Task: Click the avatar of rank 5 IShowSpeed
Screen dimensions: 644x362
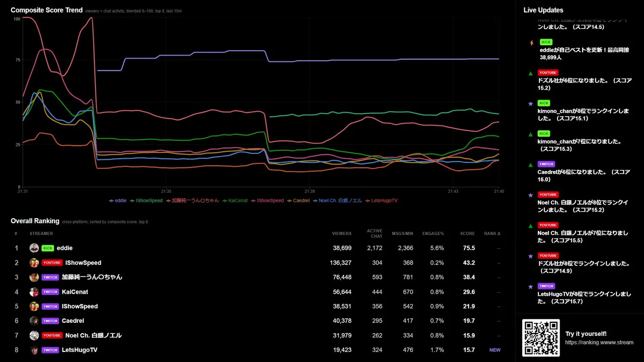Action: point(34,306)
